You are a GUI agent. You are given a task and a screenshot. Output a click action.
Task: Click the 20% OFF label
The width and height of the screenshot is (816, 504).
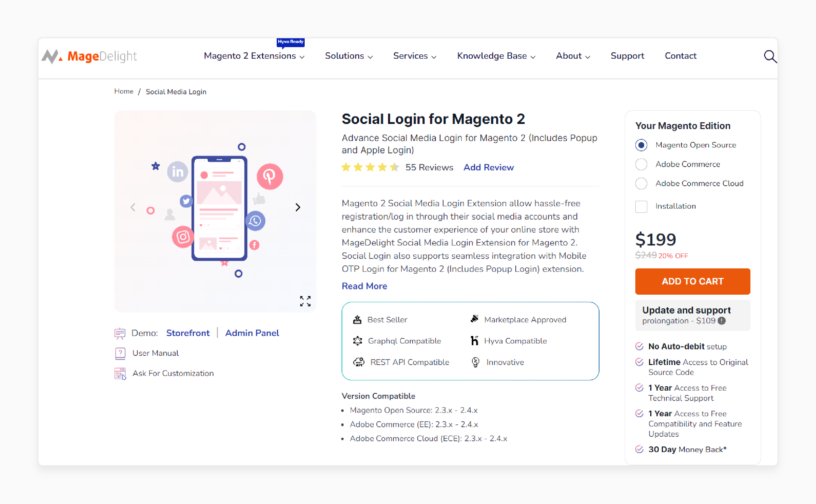(673, 256)
